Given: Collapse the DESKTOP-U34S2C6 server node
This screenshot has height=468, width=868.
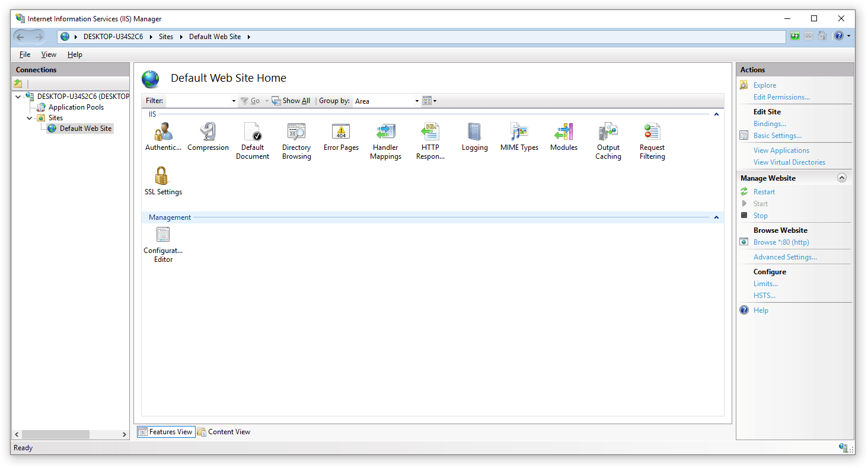Looking at the screenshot, I should pyautogui.click(x=18, y=97).
